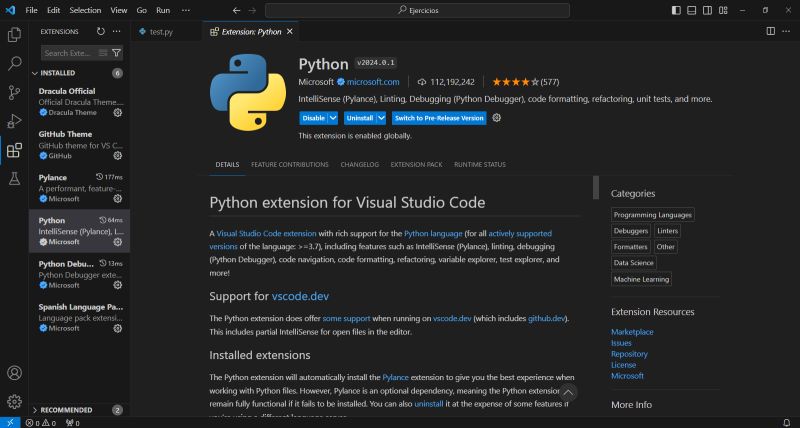The width and height of the screenshot is (800, 428).
Task: Refresh the extensions list
Action: [101, 32]
